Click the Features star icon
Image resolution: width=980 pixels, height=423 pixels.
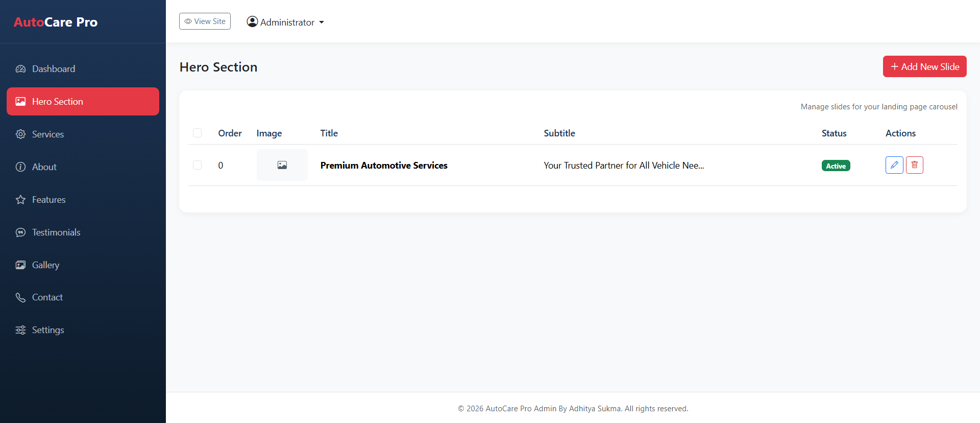point(20,200)
